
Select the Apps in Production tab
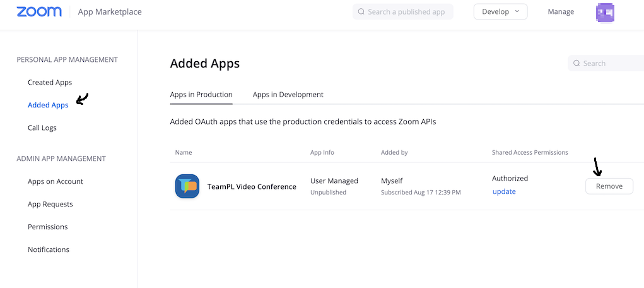pos(201,95)
